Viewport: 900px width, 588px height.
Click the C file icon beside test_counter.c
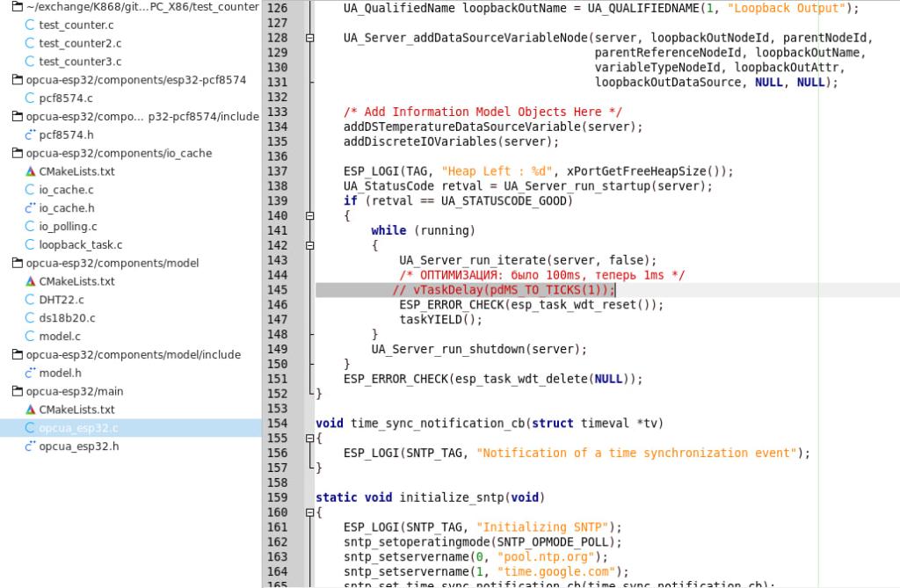point(30,25)
